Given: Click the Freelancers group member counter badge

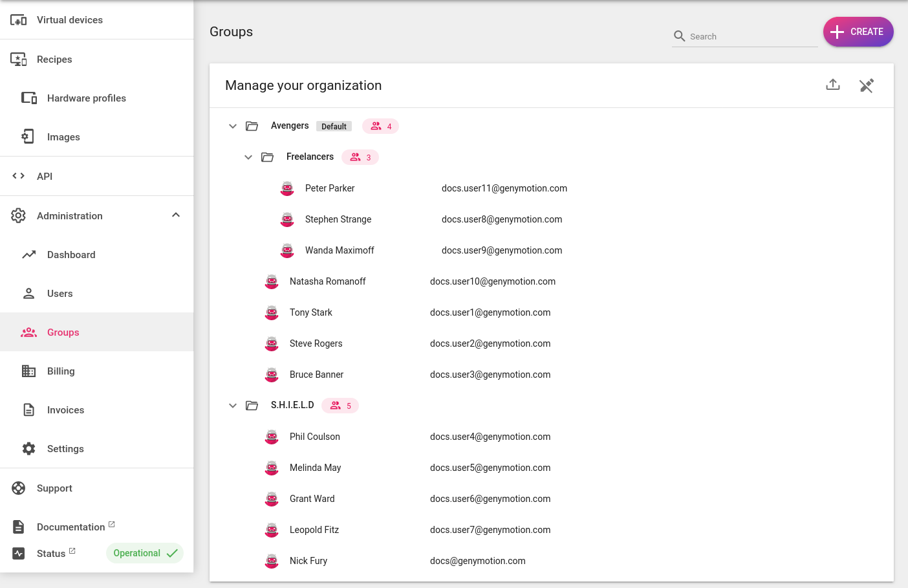Looking at the screenshot, I should coord(360,157).
